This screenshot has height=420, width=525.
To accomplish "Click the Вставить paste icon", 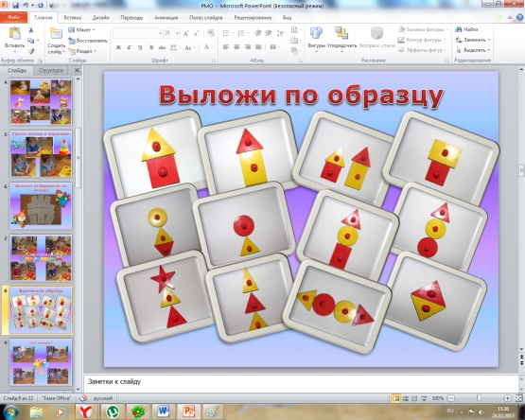I will tap(15, 34).
